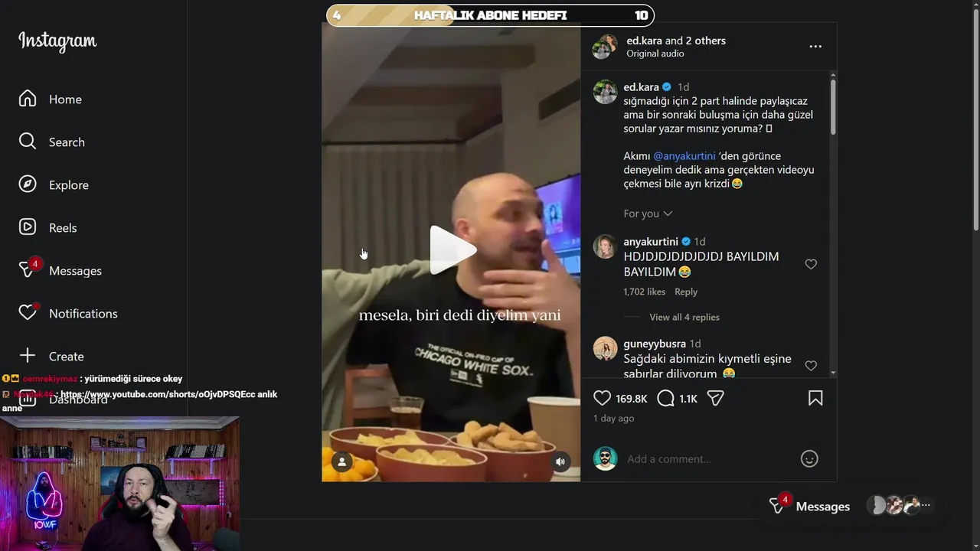This screenshot has width=980, height=551.
Task: Open the three-dot more options menu
Action: pos(815,47)
